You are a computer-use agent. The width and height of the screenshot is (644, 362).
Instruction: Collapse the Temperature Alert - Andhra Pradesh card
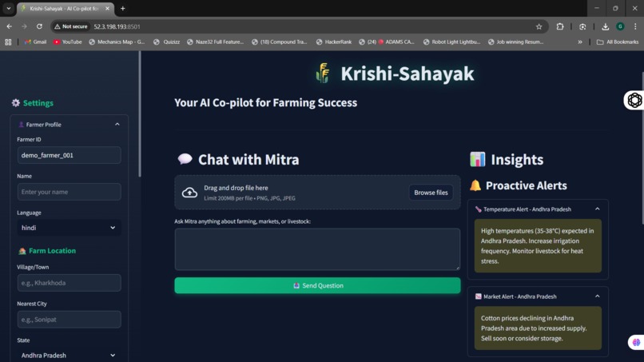point(597,209)
